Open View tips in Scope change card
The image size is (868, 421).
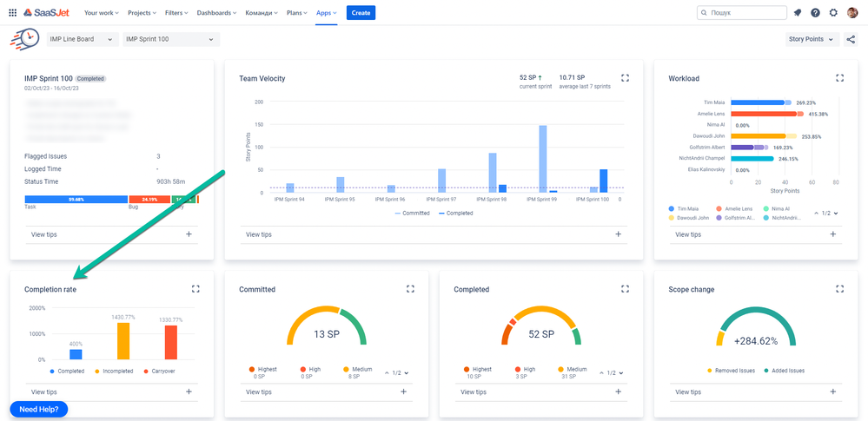coord(688,391)
